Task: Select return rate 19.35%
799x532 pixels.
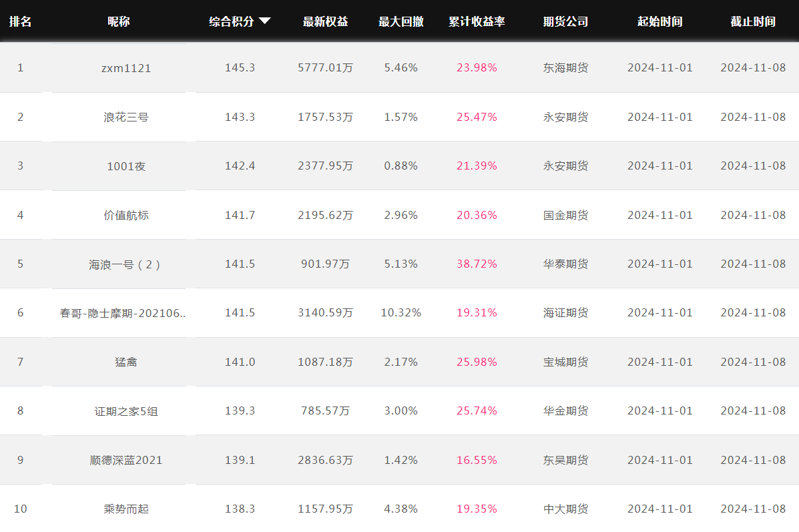Action: coord(477,509)
